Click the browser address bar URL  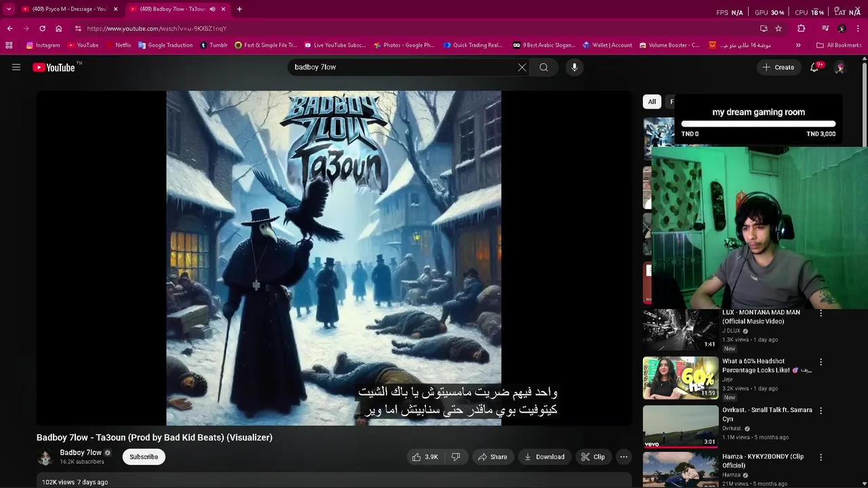coord(157,28)
